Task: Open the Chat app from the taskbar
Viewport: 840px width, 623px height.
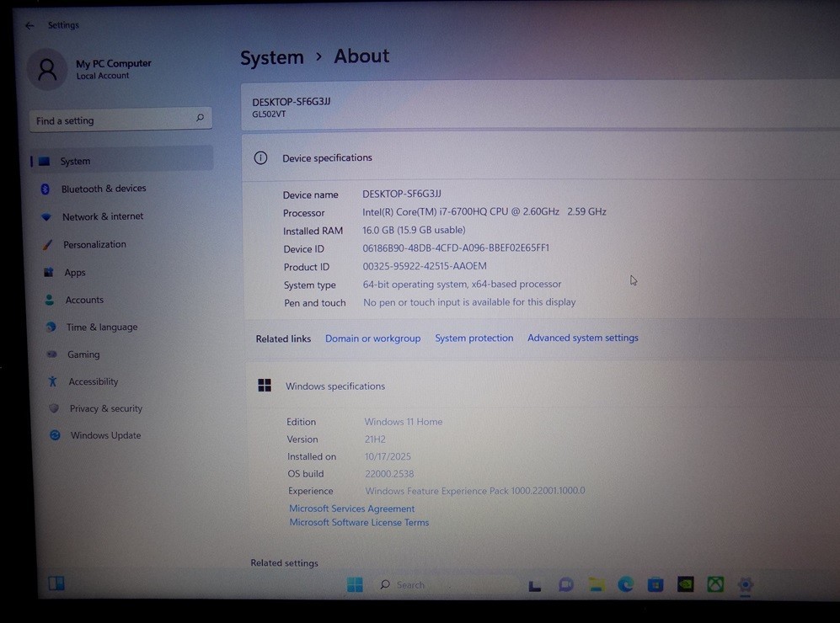Action: pyautogui.click(x=565, y=585)
